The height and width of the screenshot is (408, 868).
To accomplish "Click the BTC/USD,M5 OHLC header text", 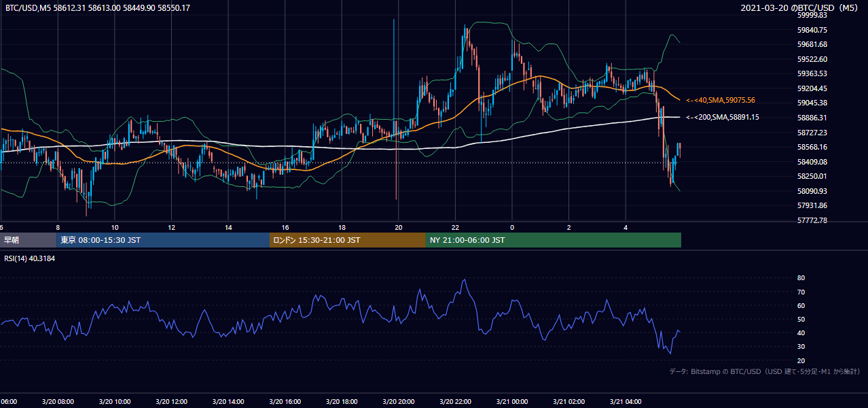I will coord(98,8).
